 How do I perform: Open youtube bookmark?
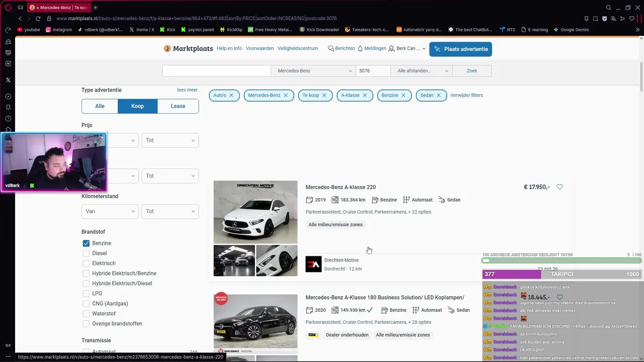tap(28, 30)
